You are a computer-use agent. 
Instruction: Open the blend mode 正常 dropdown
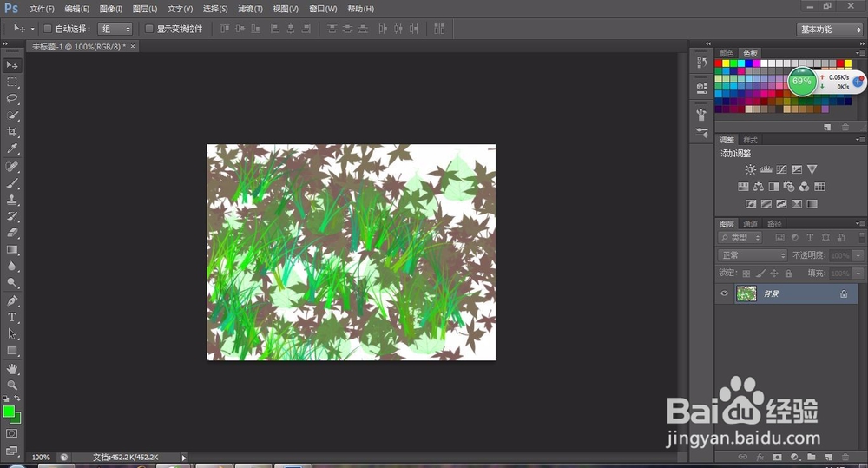[x=753, y=255]
